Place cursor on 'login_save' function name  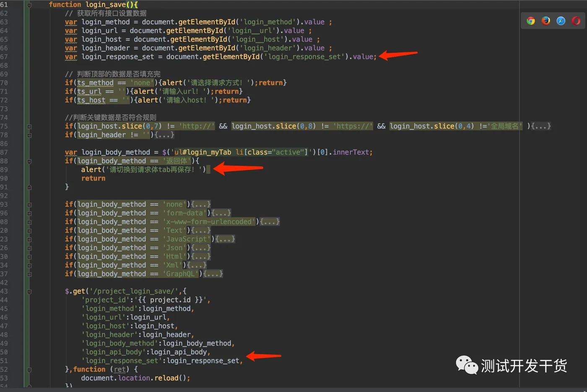point(106,5)
